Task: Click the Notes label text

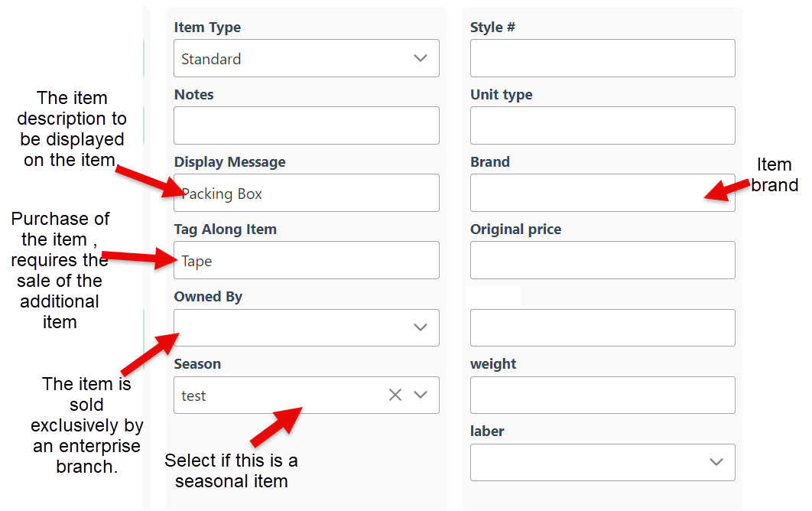Action: 194,95
